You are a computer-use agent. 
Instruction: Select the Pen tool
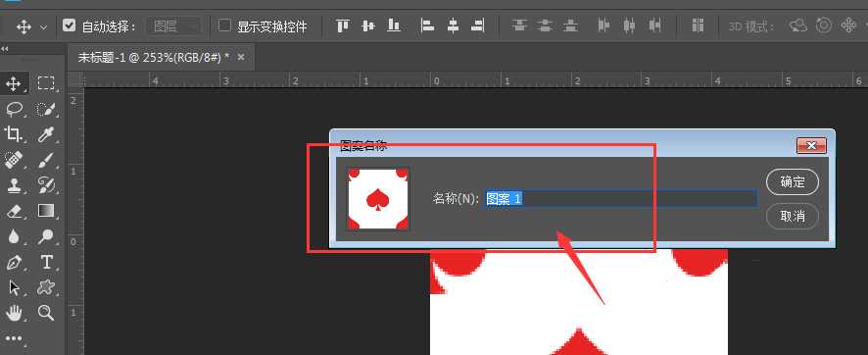(x=14, y=262)
